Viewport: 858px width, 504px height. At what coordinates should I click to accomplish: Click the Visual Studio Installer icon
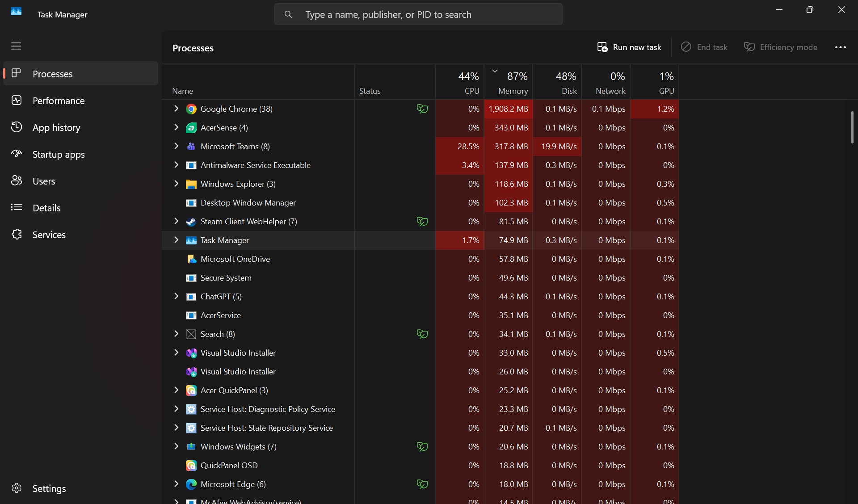[x=191, y=353]
